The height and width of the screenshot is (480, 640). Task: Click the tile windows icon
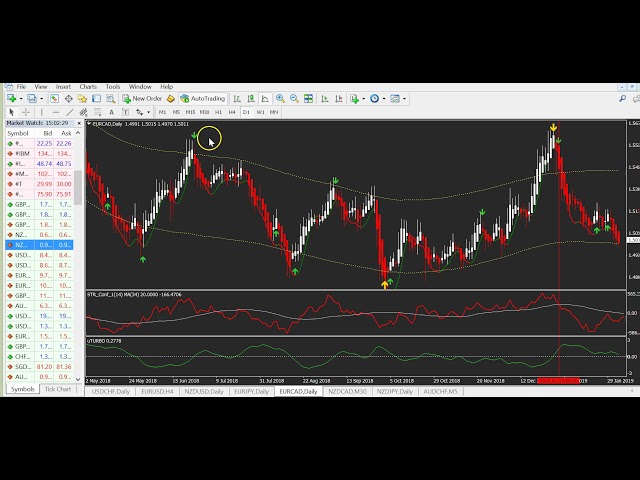[309, 99]
